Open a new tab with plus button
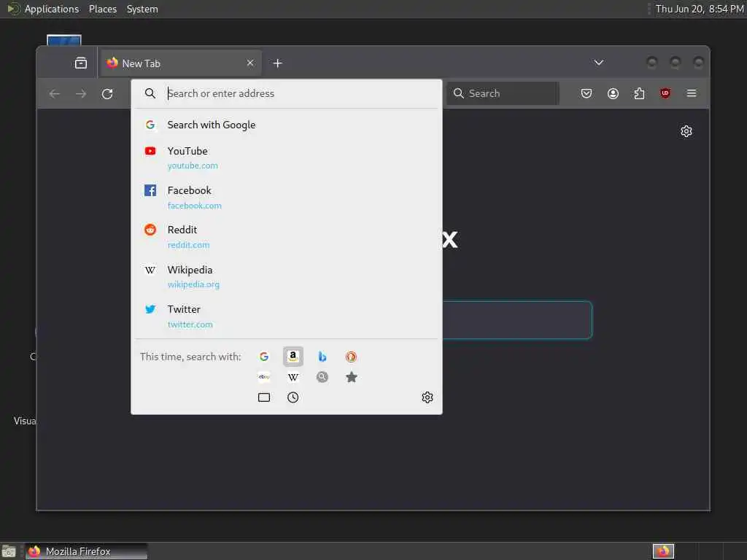 (278, 63)
